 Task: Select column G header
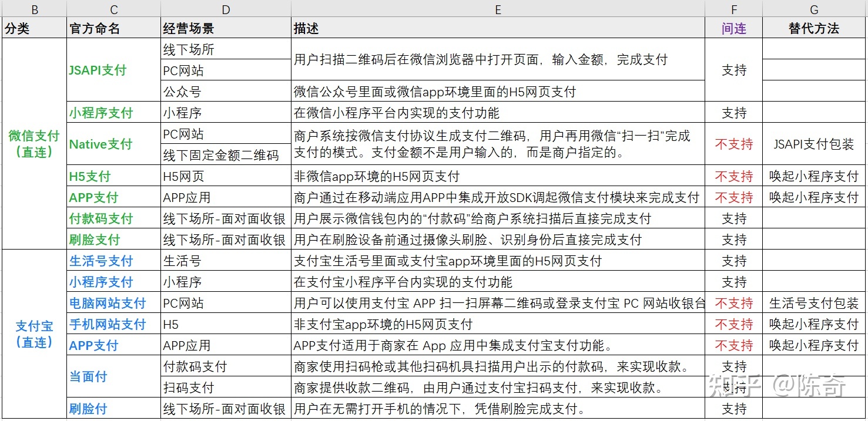coord(814,9)
